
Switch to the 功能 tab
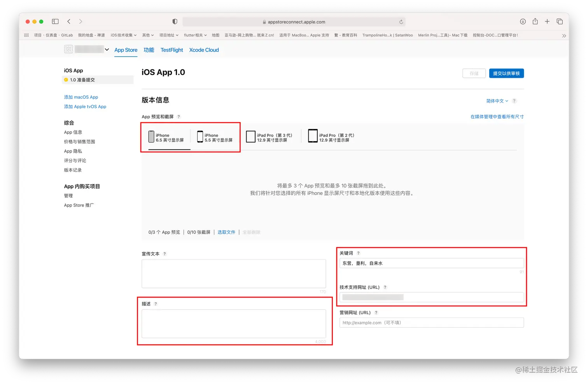coord(149,50)
